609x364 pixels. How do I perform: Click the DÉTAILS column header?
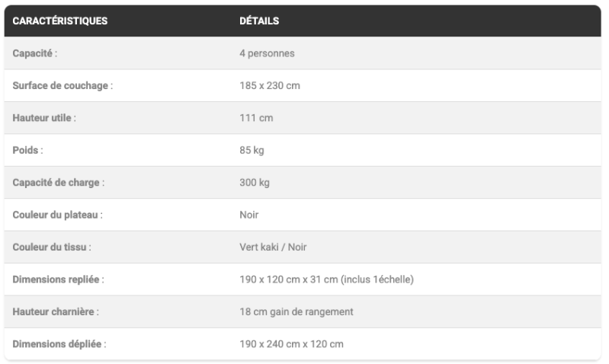click(259, 21)
